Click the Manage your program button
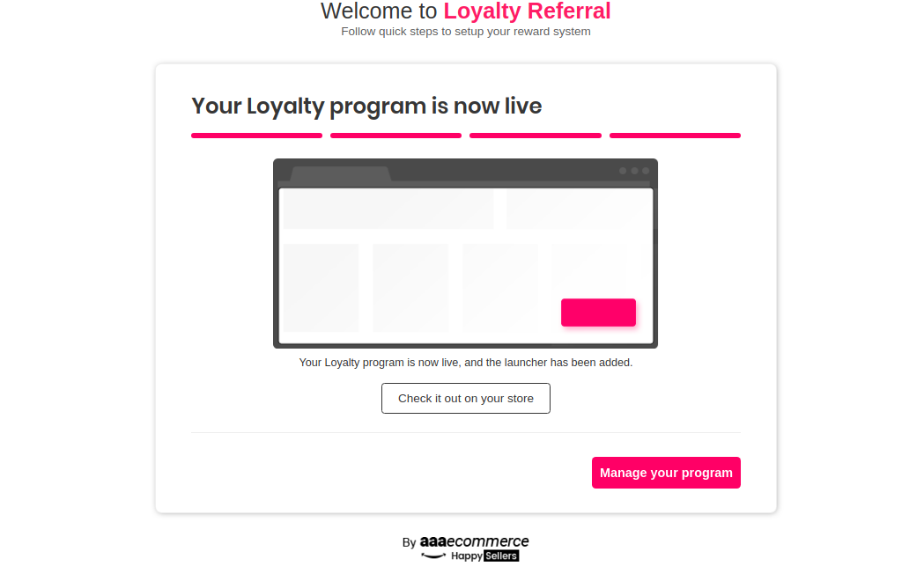 click(666, 473)
